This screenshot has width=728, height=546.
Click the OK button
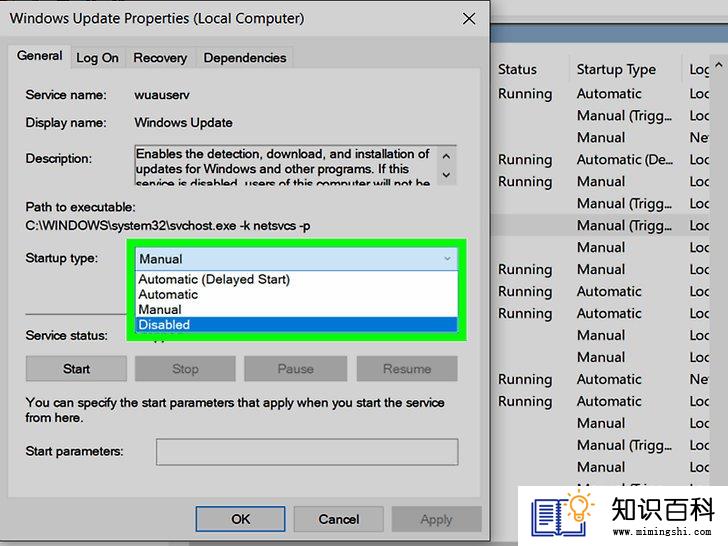click(240, 519)
